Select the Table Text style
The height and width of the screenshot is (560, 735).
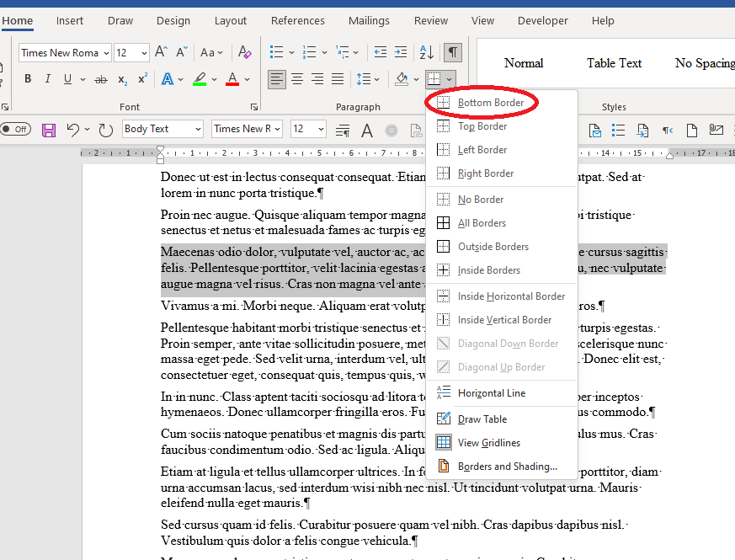[x=614, y=63]
